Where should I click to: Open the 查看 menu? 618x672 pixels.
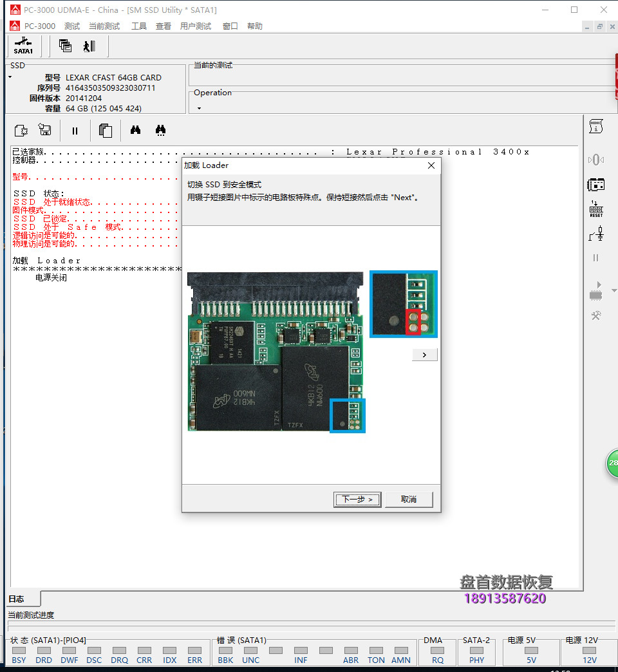164,26
